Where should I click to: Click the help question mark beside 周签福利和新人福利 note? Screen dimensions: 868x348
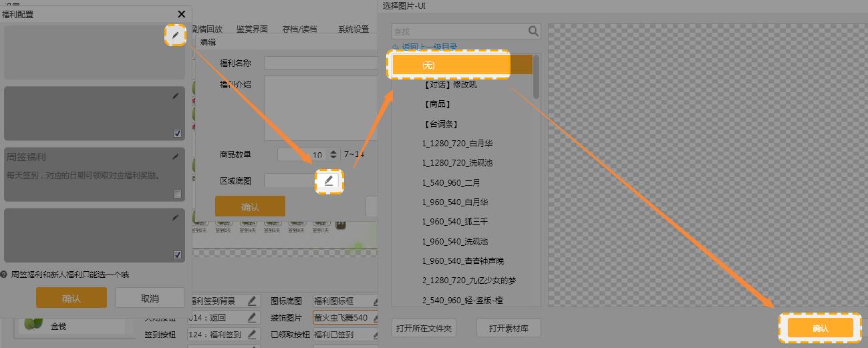coord(4,275)
